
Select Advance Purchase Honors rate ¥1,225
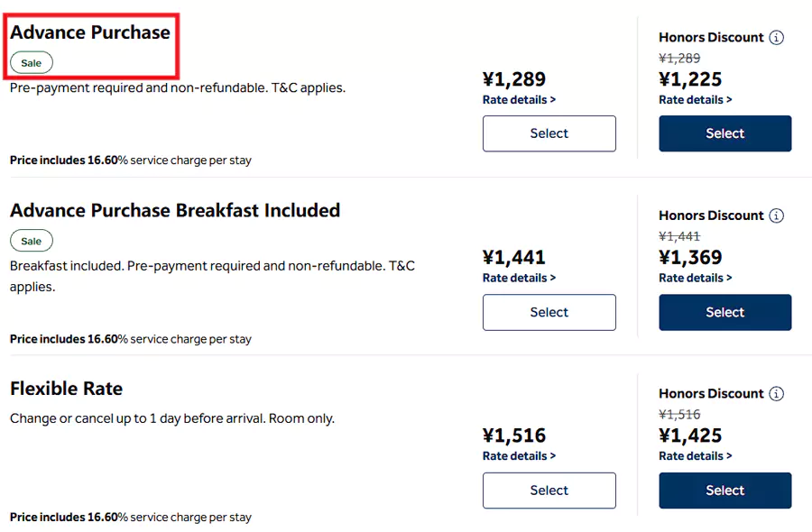pyautogui.click(x=724, y=133)
